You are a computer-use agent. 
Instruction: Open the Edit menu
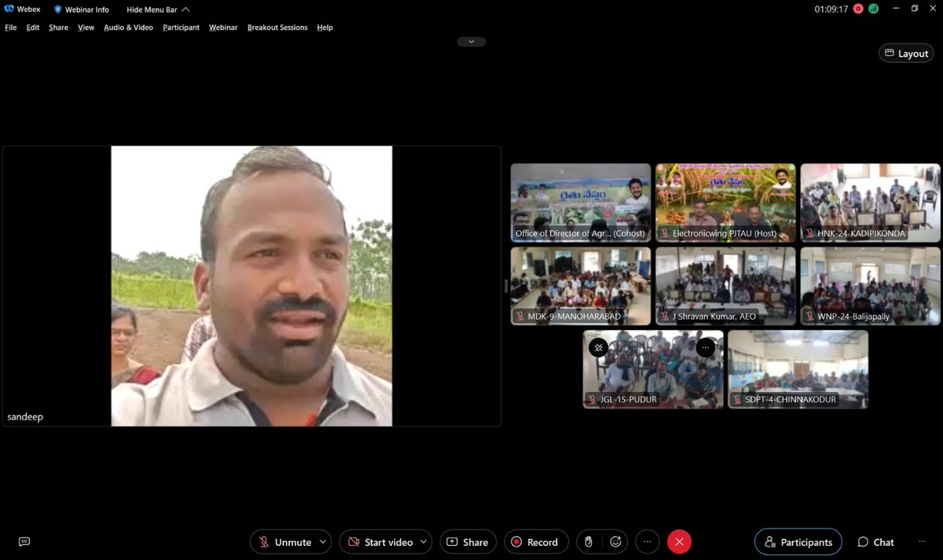tap(33, 27)
